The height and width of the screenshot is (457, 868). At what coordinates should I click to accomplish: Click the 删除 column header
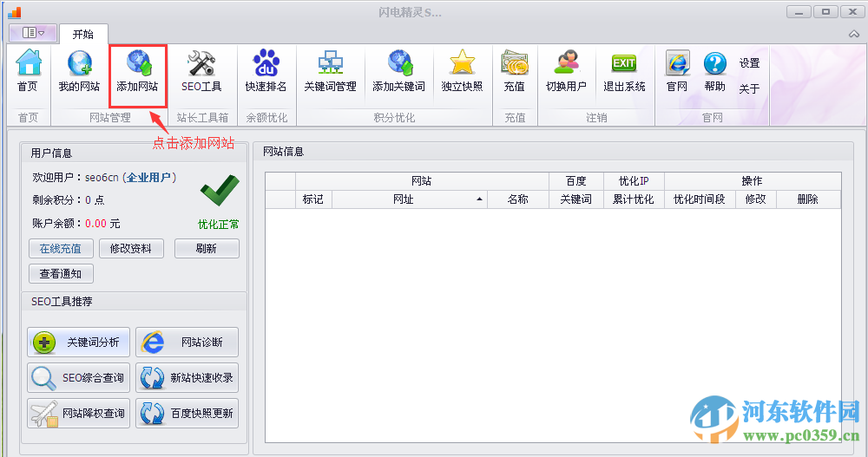808,199
